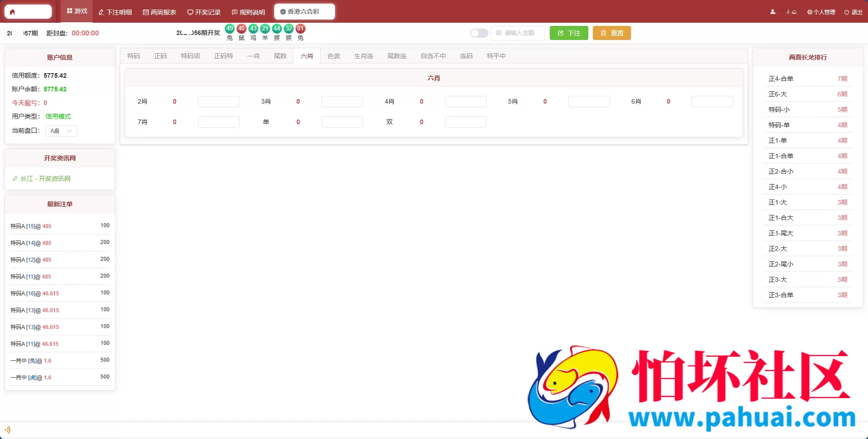The width and height of the screenshot is (868, 439).
Task: Toggle the quick bet switch
Action: tap(479, 33)
